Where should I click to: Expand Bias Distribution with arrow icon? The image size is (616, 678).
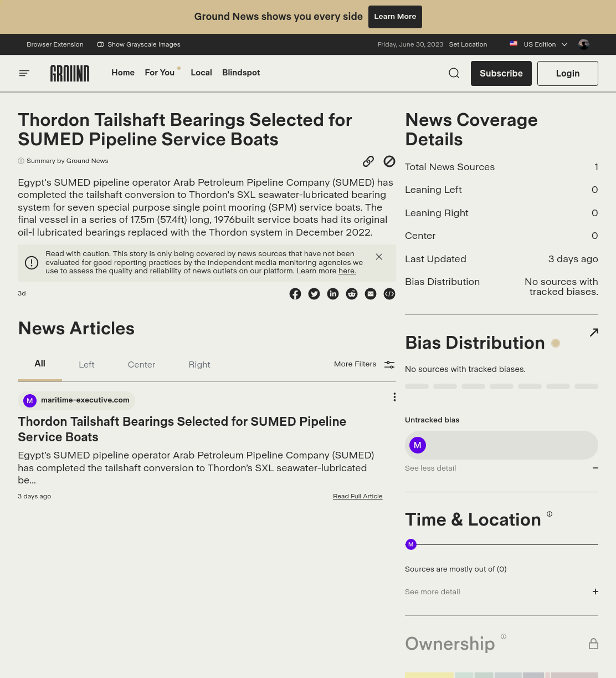pos(594,332)
